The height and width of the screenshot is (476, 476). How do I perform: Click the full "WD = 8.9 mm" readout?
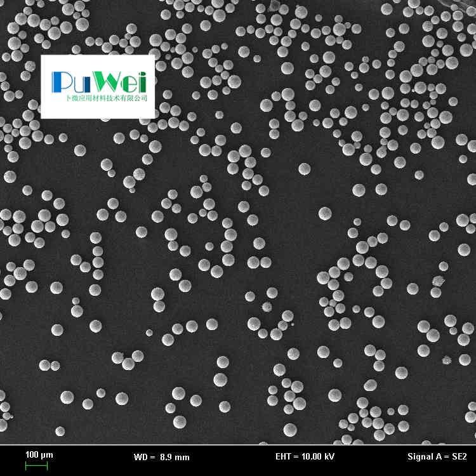(161, 457)
